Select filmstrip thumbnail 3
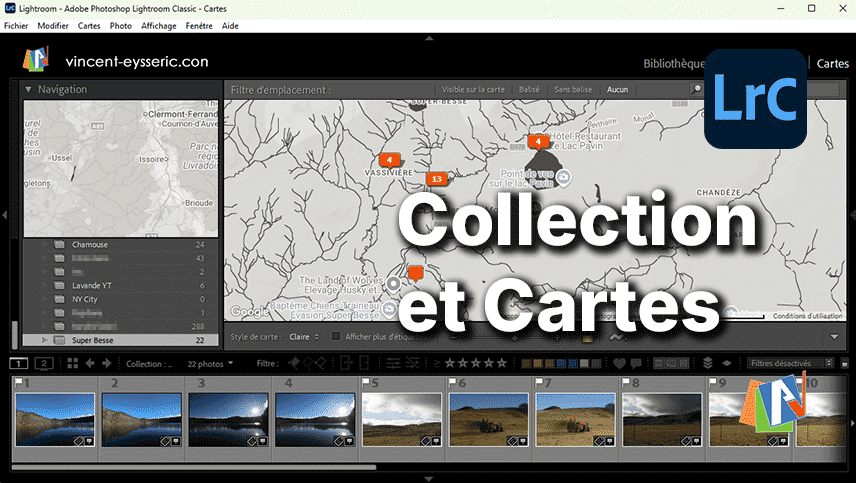856x483 pixels. [228, 420]
